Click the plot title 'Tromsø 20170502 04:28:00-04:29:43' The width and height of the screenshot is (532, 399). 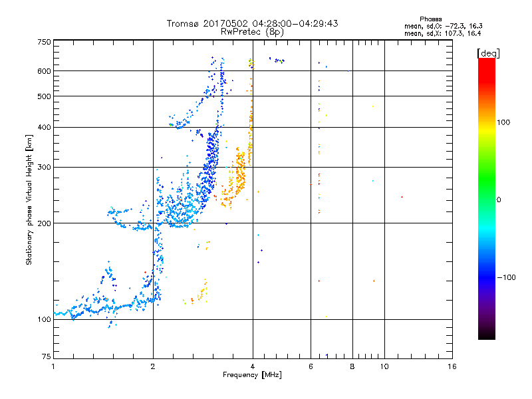252,23
